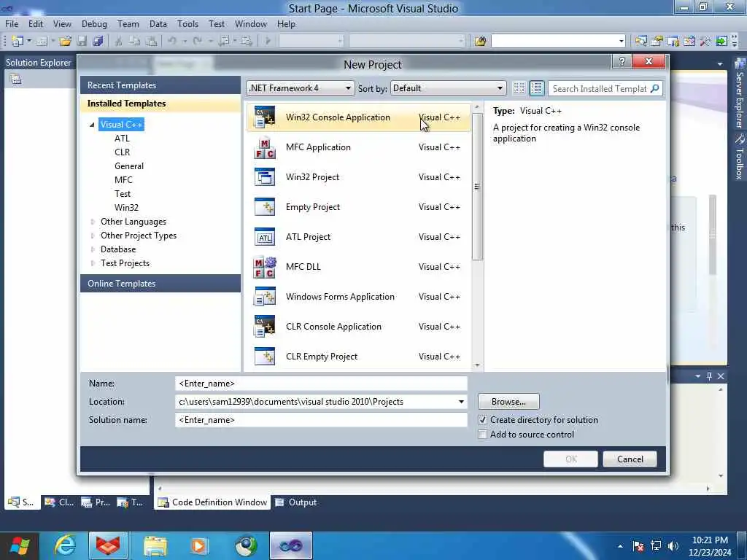
Task: Open the File menu
Action: point(12,24)
